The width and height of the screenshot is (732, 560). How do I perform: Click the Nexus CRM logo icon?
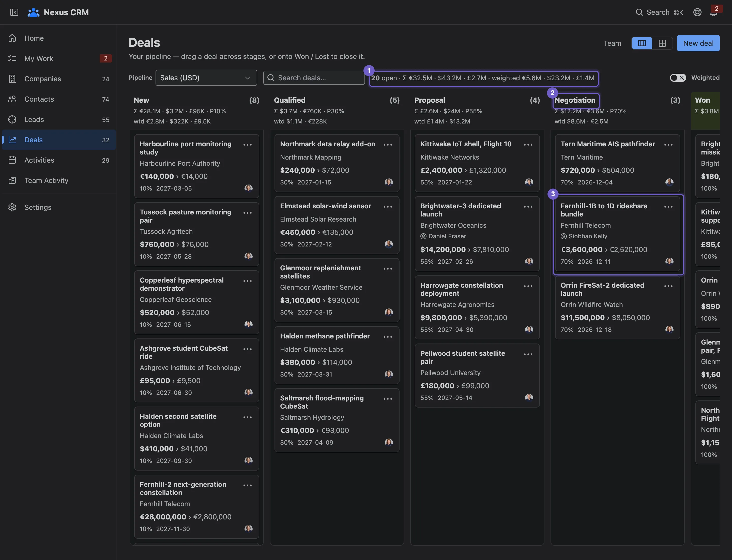33,12
